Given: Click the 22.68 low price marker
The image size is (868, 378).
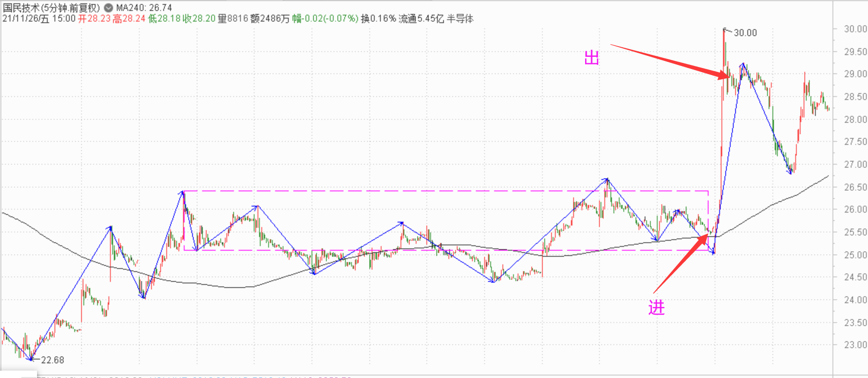Looking at the screenshot, I should 52,360.
